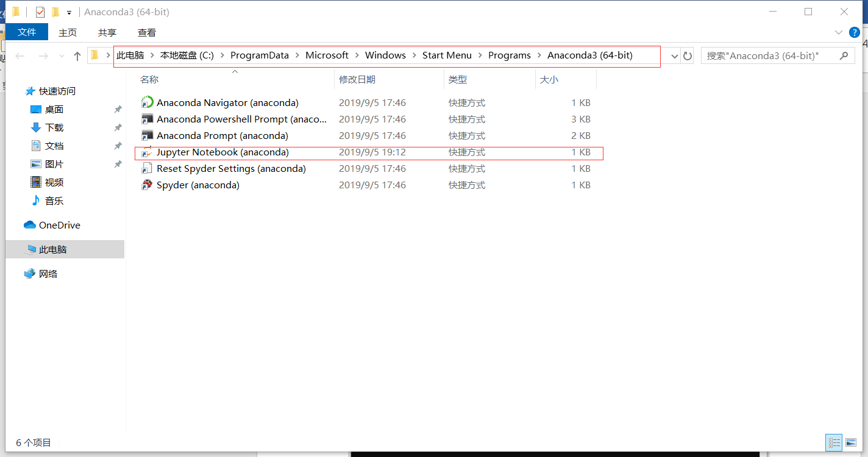Click the Spyder shortcut icon
Viewport: 868px width, 457px height.
click(x=147, y=185)
